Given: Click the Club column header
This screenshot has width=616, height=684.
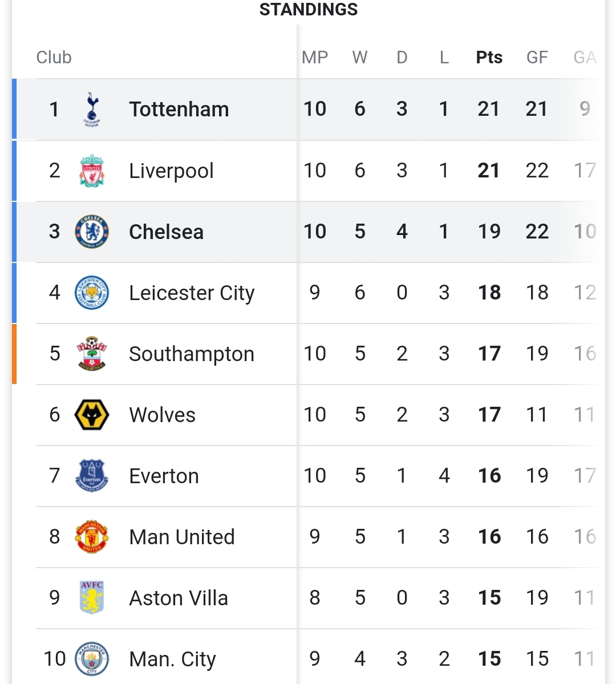Looking at the screenshot, I should coord(54,57).
